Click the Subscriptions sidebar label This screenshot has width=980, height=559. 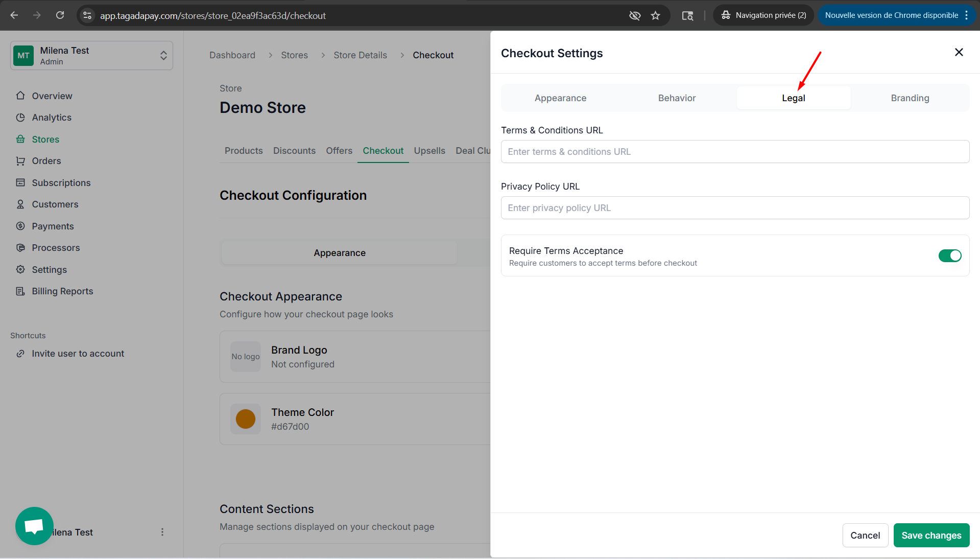point(61,183)
